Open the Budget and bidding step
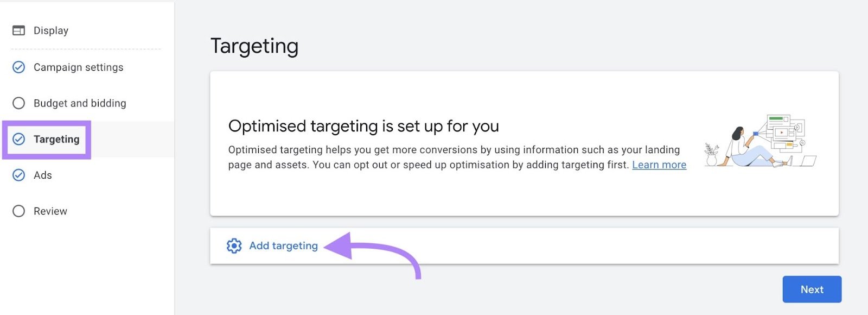868x315 pixels. pyautogui.click(x=80, y=103)
